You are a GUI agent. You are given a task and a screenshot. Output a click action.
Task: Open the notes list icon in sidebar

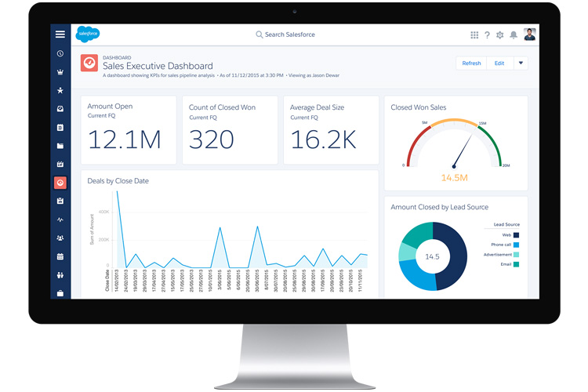pos(60,128)
